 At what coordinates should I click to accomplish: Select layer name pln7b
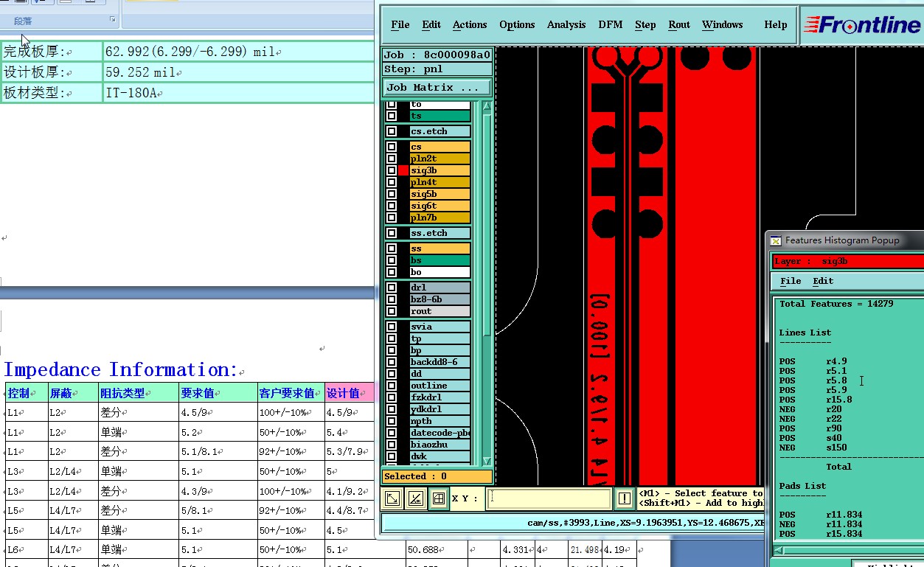[440, 218]
